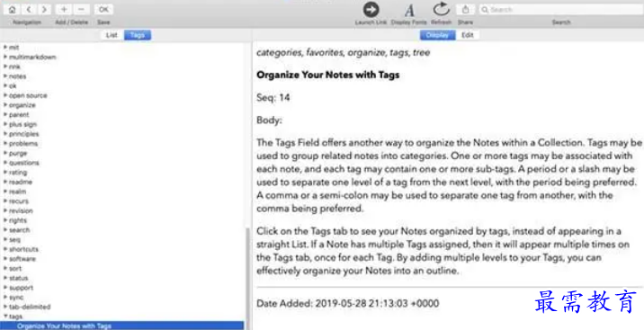Image resolution: width=644 pixels, height=330 pixels.
Task: Switch to the Edit view
Action: [x=468, y=35]
